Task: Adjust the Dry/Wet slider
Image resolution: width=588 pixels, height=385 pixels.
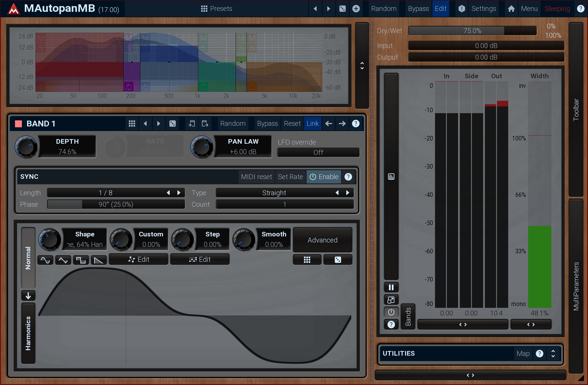Action: pyautogui.click(x=472, y=31)
